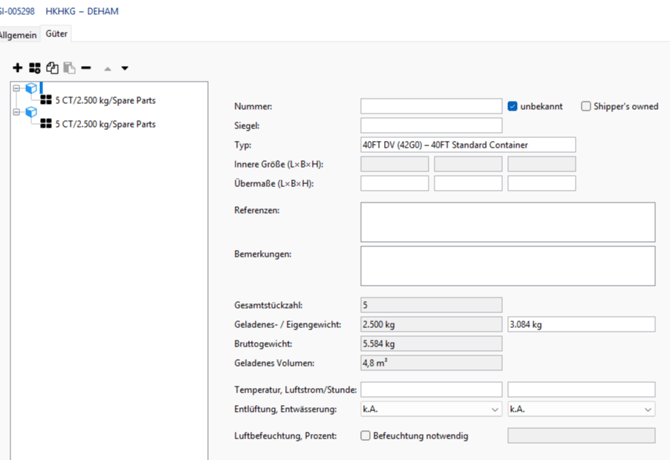This screenshot has height=460, width=670.
Task: Click the move down arrow icon
Action: pyautogui.click(x=125, y=69)
